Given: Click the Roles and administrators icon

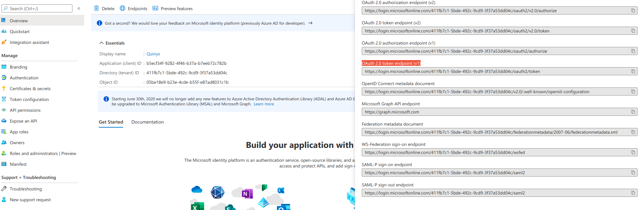Looking at the screenshot, I should [4, 153].
